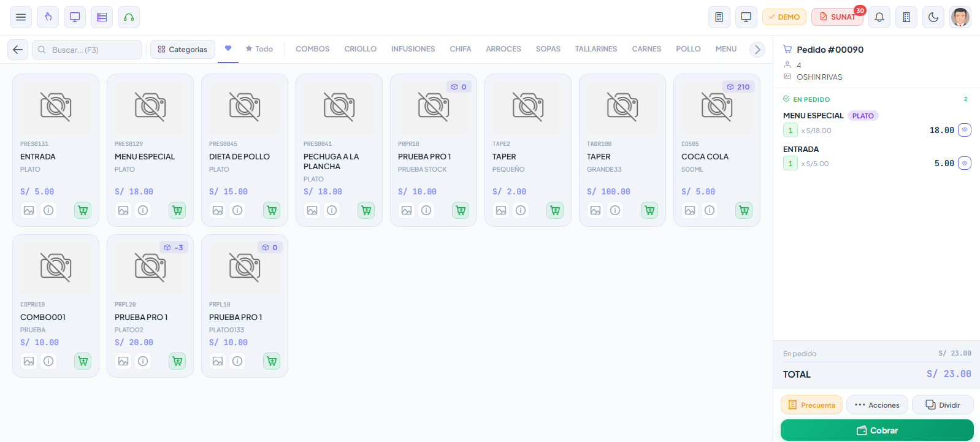This screenshot has height=442, width=980.
Task: Select the TALLARINES category tab
Action: [x=596, y=49]
